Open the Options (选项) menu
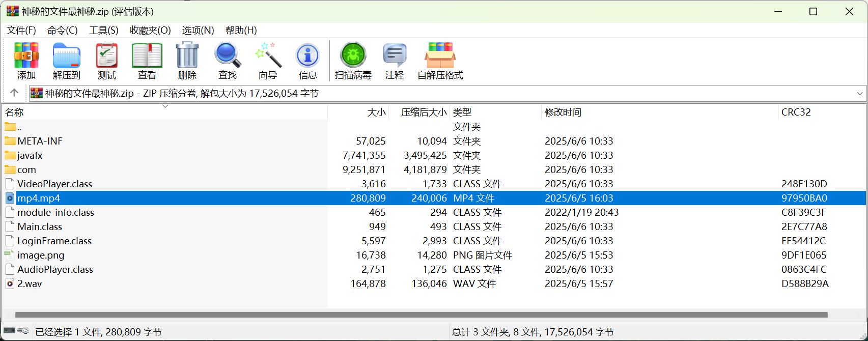The width and height of the screenshot is (868, 341). click(x=198, y=31)
